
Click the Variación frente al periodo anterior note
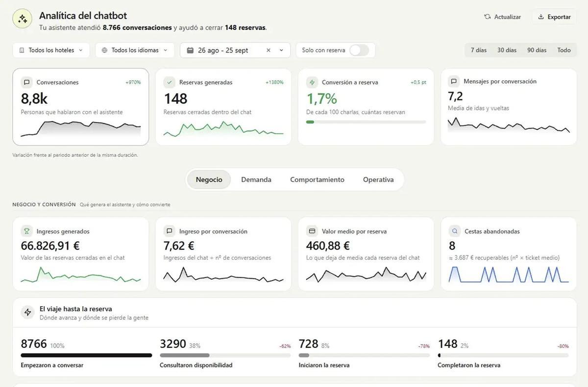[75, 155]
